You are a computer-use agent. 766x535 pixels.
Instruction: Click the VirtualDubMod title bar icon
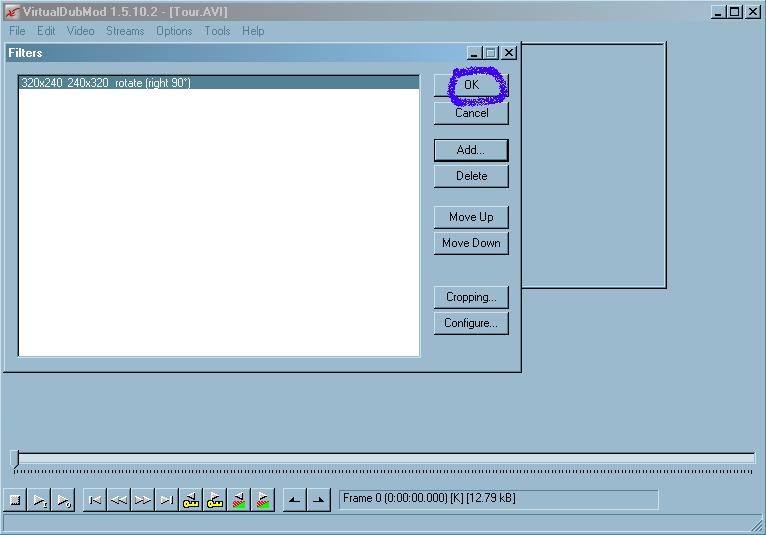tap(12, 12)
